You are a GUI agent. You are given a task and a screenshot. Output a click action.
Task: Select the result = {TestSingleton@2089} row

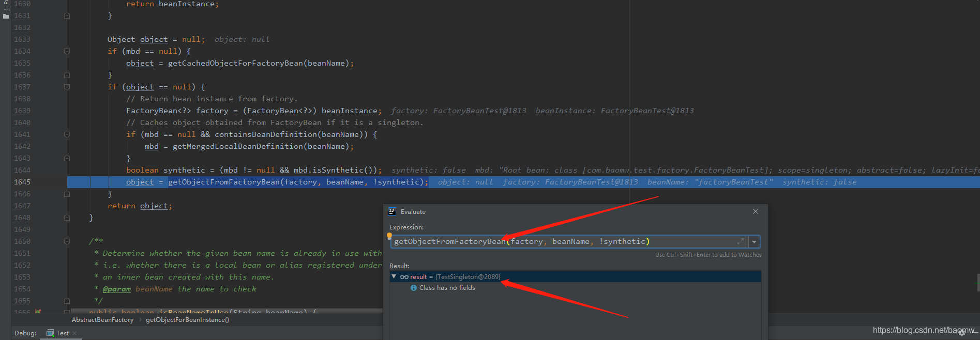(x=575, y=277)
